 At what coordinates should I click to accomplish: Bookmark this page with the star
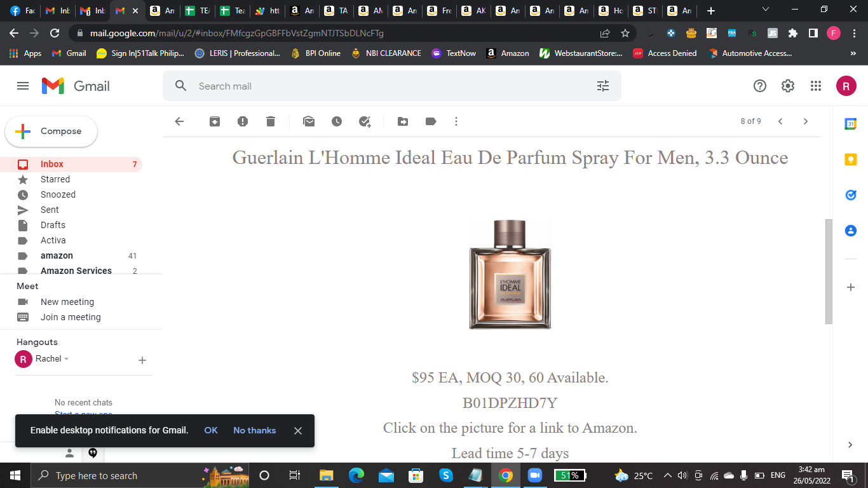(x=625, y=33)
